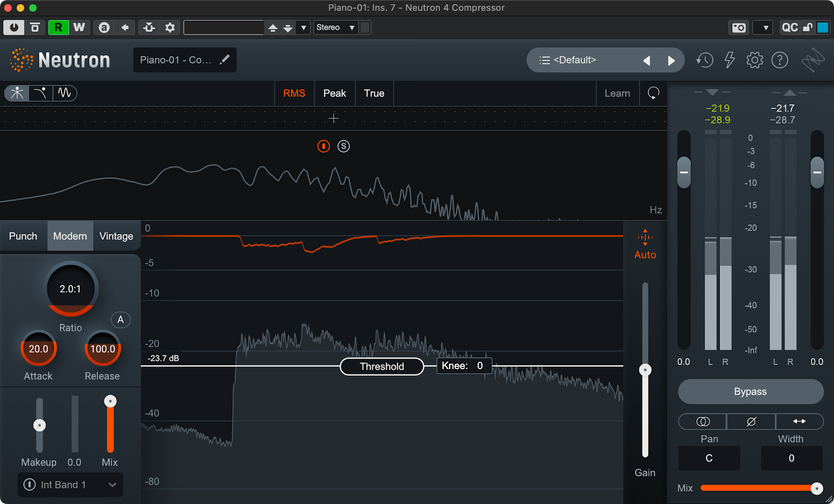Viewport: 834px width, 504px height.
Task: Solo the band with S icon
Action: [344, 146]
